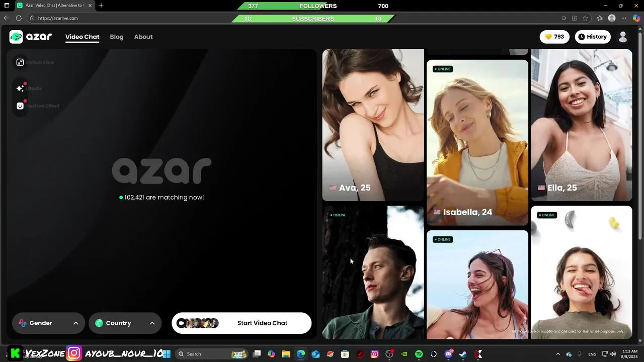Open the Effects sparkle icon

20,88
